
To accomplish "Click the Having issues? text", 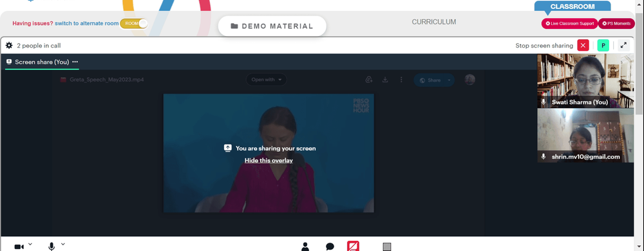I will [32, 23].
